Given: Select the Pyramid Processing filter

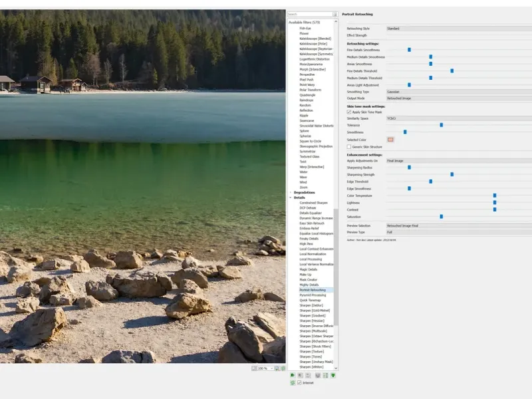Looking at the screenshot, I should coord(313,295).
